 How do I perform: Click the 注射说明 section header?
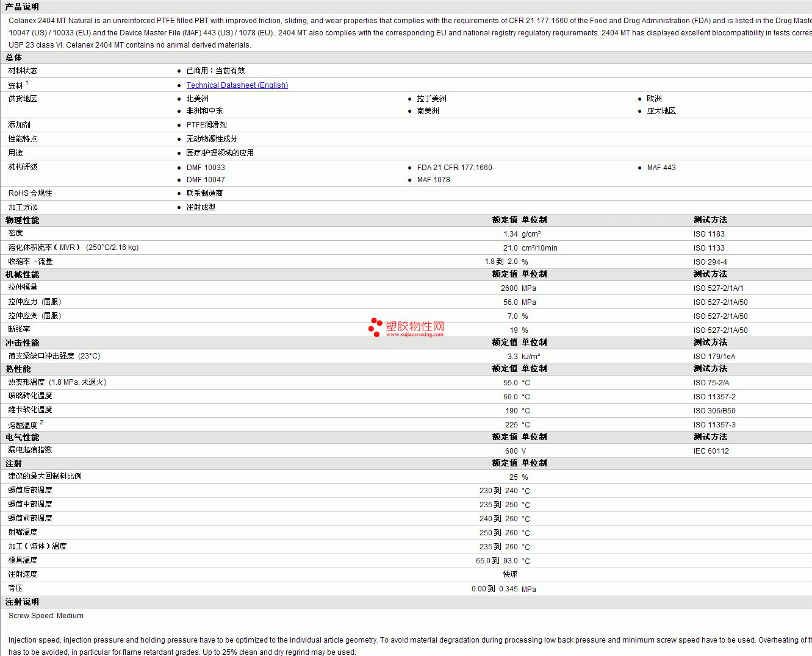point(23,602)
